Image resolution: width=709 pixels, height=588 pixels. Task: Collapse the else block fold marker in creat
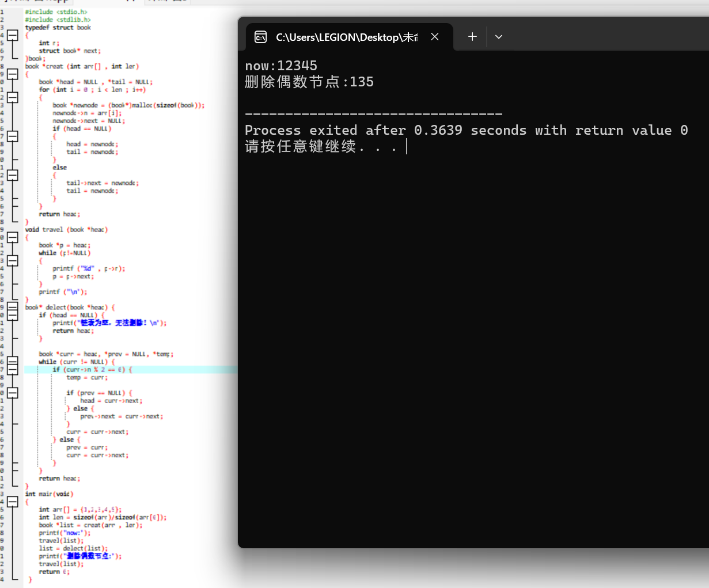click(x=13, y=175)
